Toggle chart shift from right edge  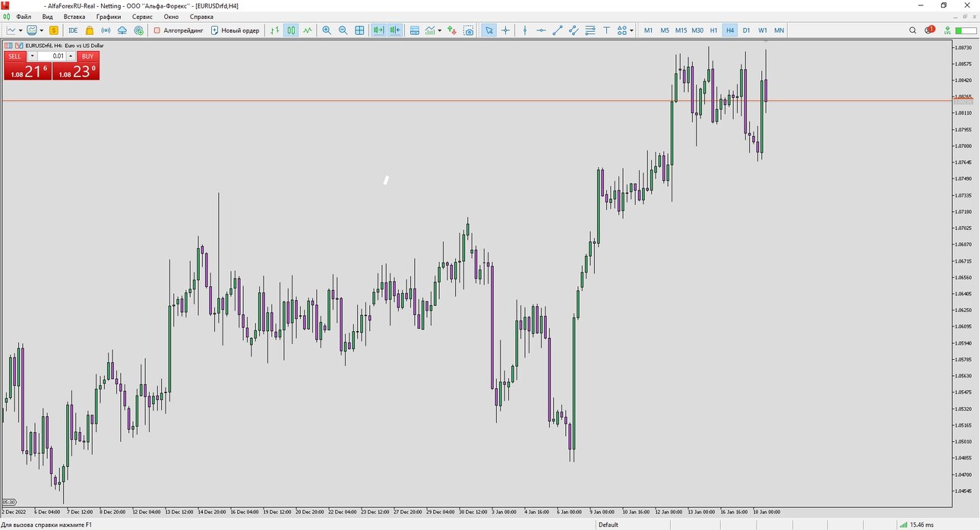tap(395, 30)
